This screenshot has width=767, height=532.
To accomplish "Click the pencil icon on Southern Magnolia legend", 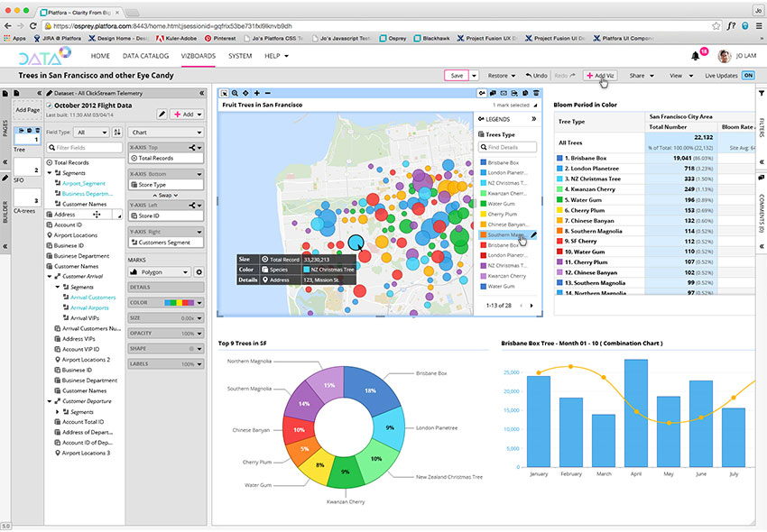I will tap(533, 234).
